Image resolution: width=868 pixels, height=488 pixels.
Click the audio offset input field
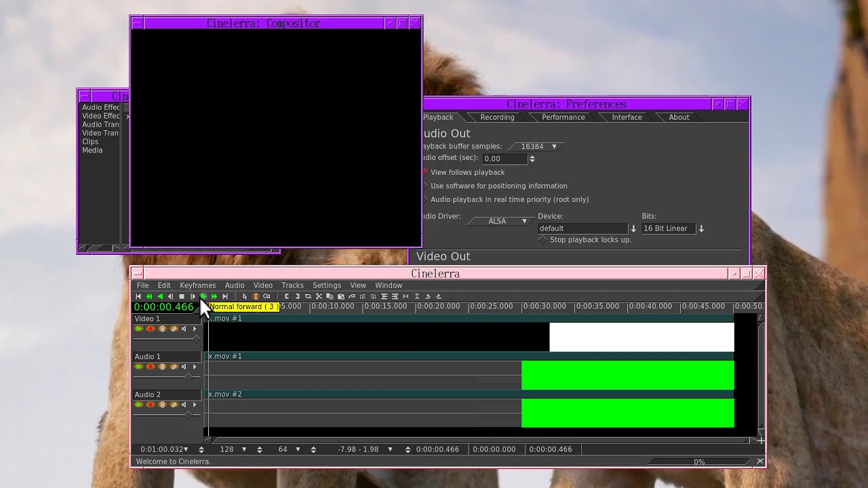tap(505, 159)
